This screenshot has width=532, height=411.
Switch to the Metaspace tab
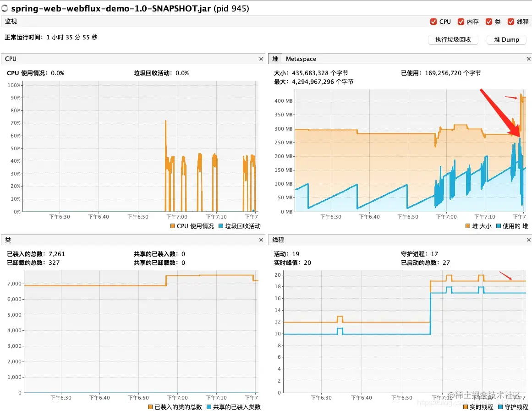pos(301,59)
